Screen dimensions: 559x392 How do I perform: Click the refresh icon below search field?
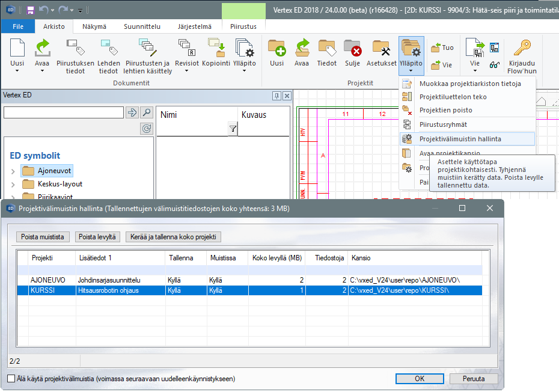point(146,128)
